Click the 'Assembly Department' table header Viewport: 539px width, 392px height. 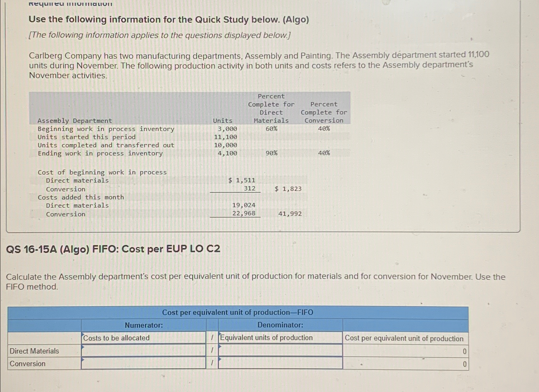tap(75, 121)
